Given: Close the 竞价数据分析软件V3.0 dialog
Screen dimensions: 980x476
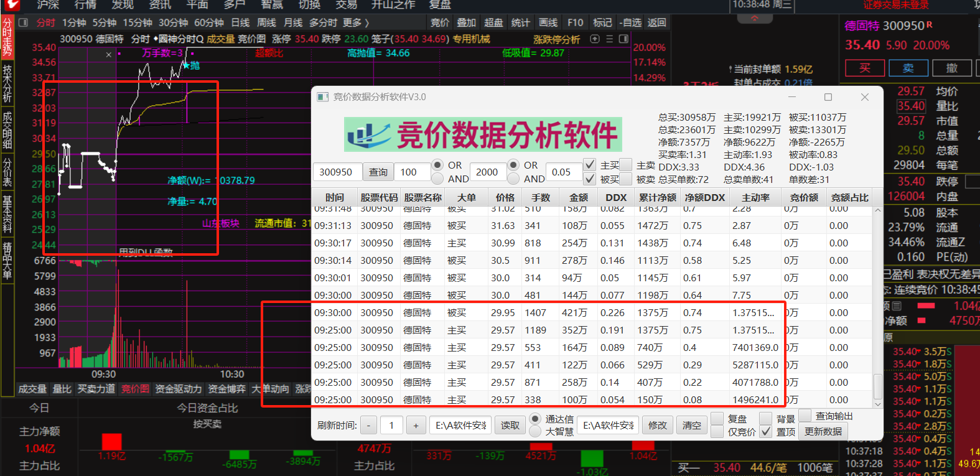Looking at the screenshot, I should tap(865, 97).
